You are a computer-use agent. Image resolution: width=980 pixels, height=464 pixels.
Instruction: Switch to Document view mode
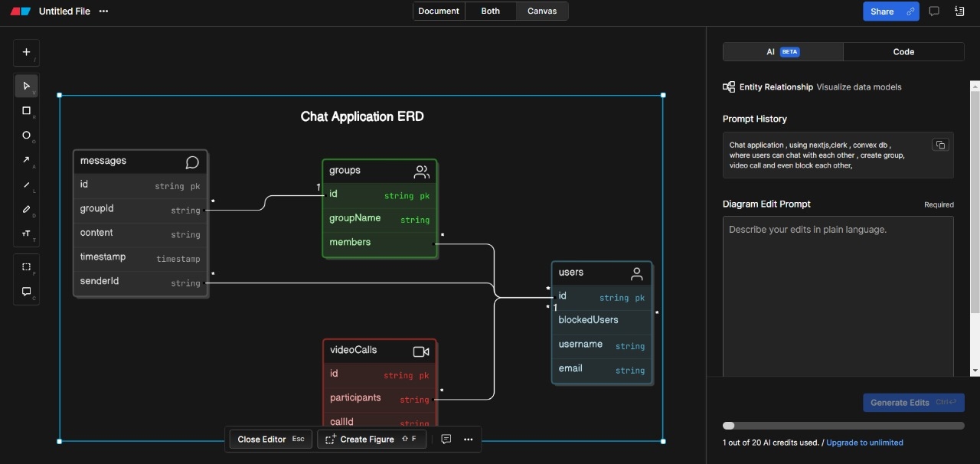point(439,11)
